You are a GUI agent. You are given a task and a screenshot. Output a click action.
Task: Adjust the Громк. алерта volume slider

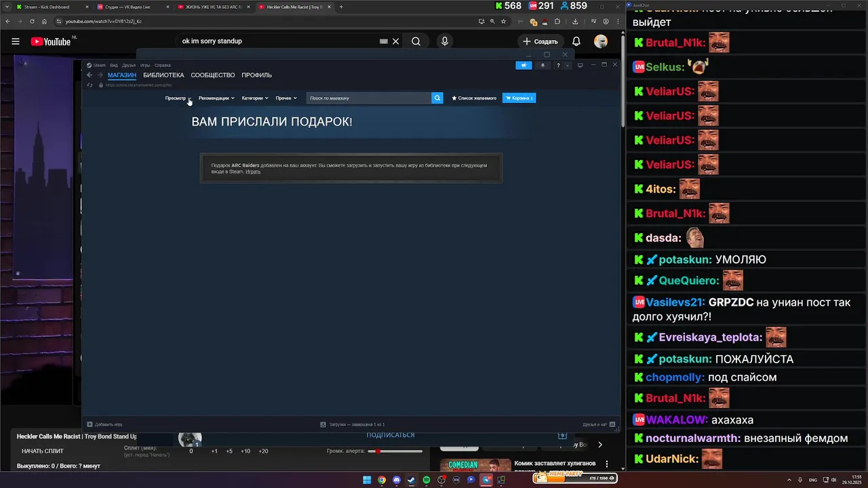[x=396, y=451]
